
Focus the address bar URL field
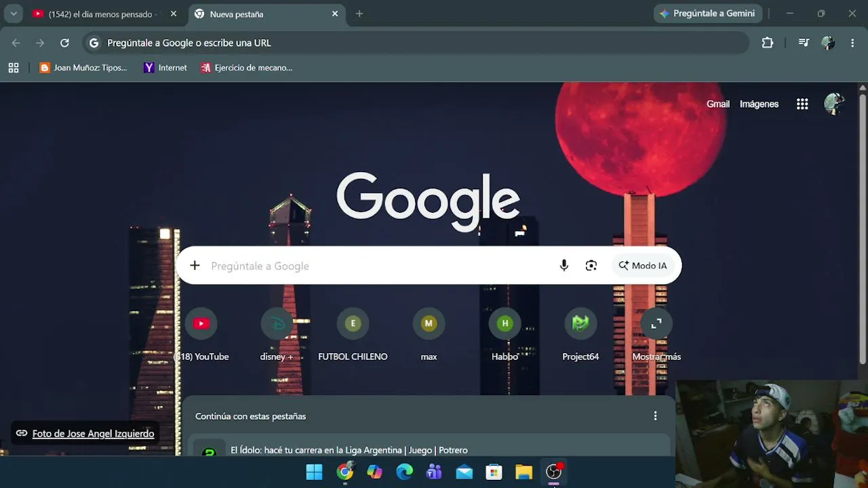click(416, 43)
